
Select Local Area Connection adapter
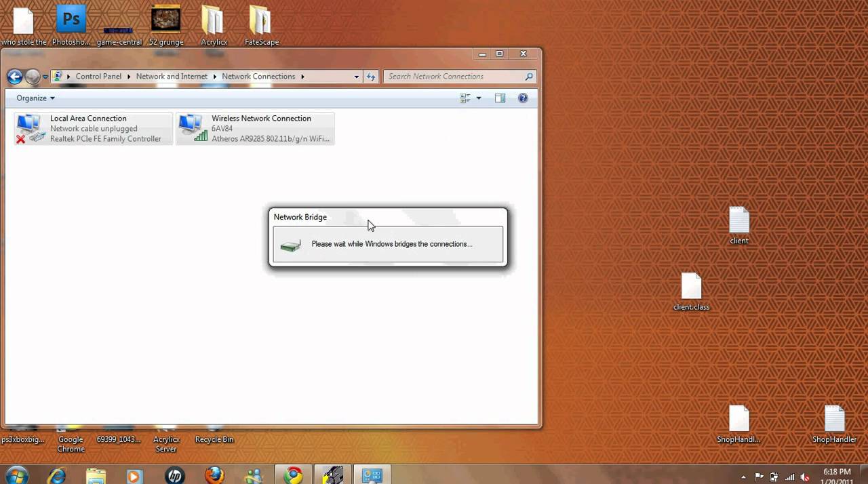tap(94, 129)
